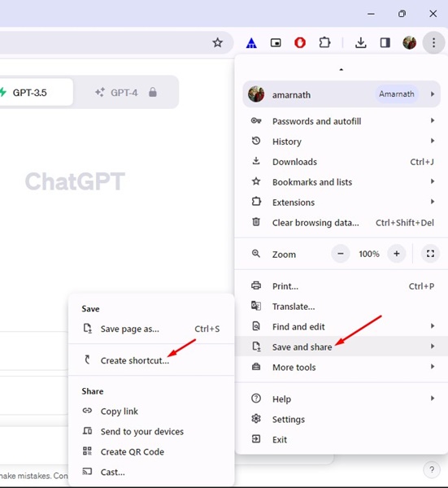Enter fullscreen mode from Zoom row
The image size is (448, 488).
coord(430,254)
